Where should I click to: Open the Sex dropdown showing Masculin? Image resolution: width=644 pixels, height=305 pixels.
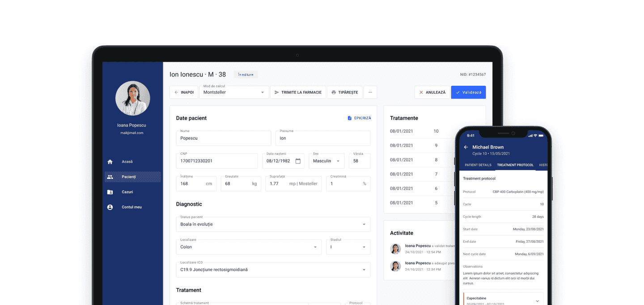(326, 161)
